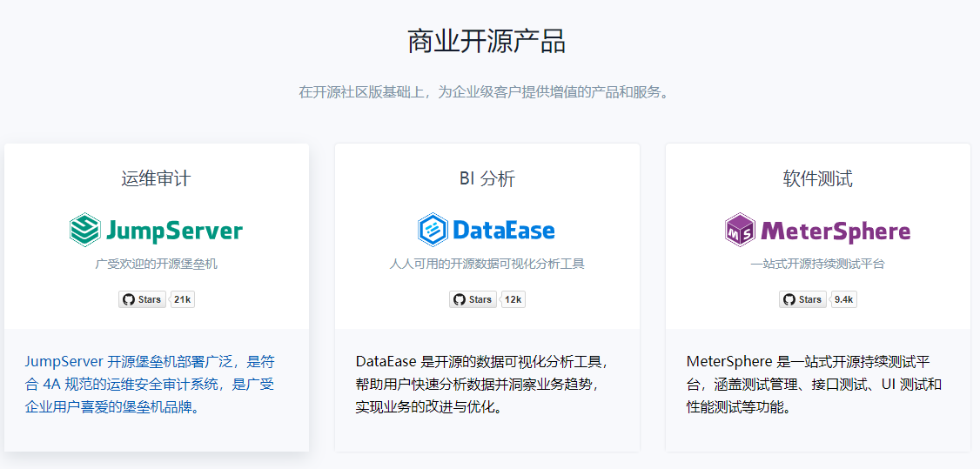
Task: Click the MeterSphere description paragraph
Action: pyautogui.click(x=814, y=385)
